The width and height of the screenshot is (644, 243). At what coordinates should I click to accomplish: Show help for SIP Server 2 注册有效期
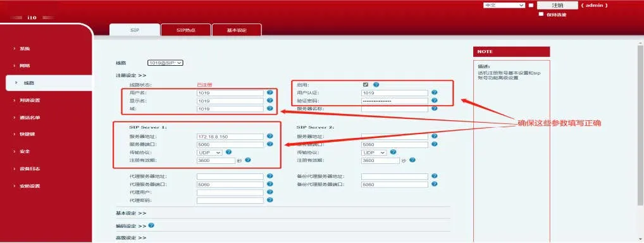point(412,160)
